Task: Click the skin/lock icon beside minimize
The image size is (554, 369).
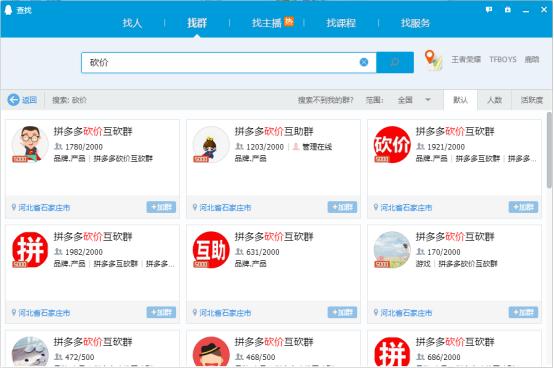Action: coord(508,10)
